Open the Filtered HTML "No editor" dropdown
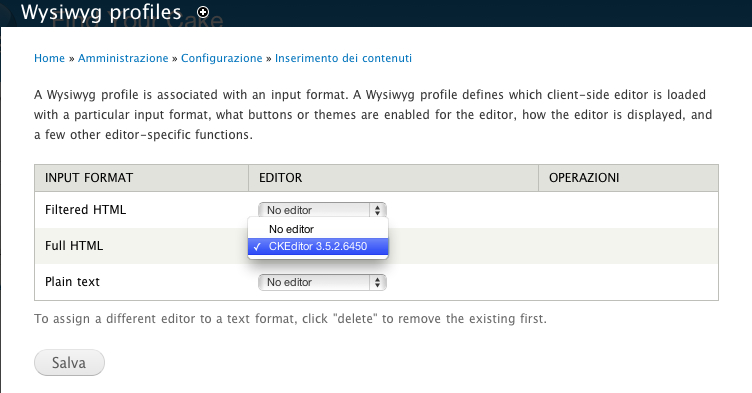The image size is (752, 393). click(x=322, y=210)
